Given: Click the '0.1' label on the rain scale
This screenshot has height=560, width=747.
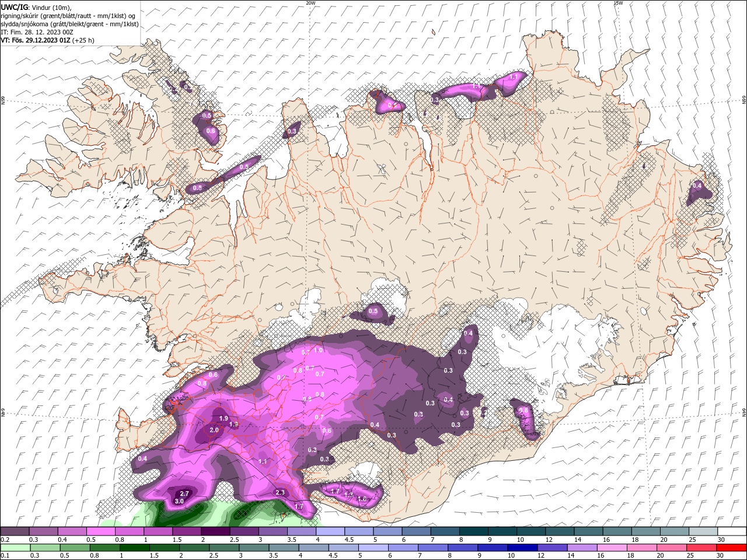Looking at the screenshot, I should point(4,555).
